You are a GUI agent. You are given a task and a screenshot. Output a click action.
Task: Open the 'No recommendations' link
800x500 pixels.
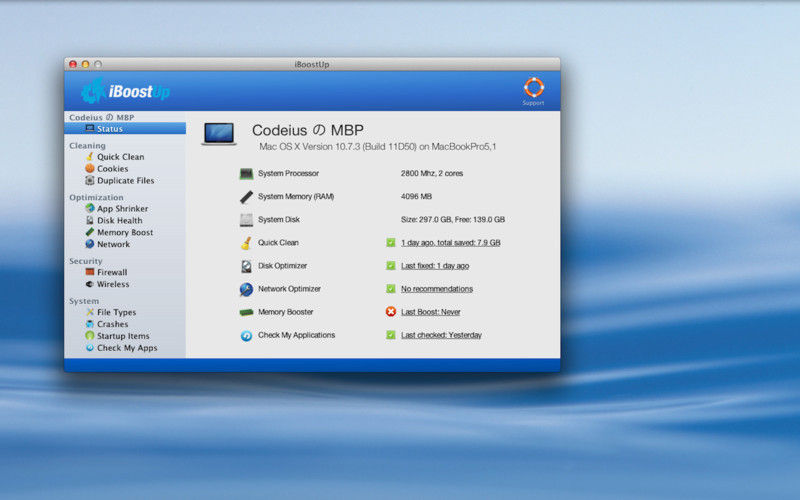pyautogui.click(x=437, y=289)
